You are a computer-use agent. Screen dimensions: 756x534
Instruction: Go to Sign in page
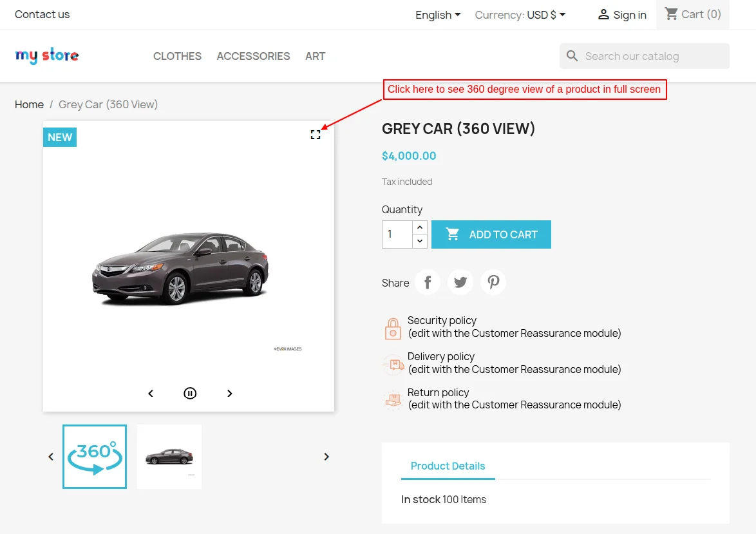pos(622,15)
